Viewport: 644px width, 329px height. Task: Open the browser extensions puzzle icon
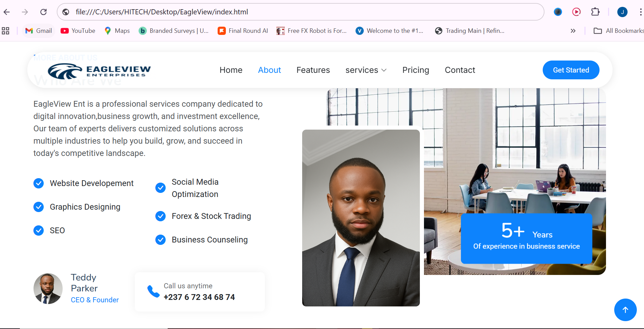(595, 12)
